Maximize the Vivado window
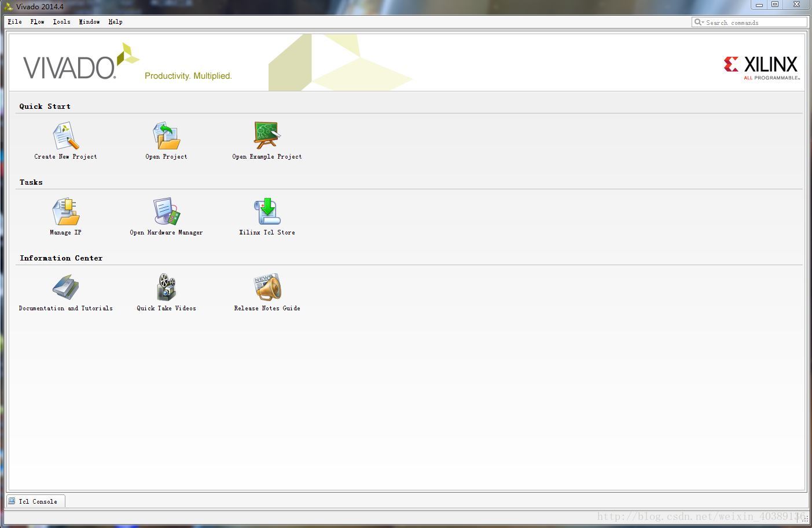The image size is (812, 528). (775, 5)
